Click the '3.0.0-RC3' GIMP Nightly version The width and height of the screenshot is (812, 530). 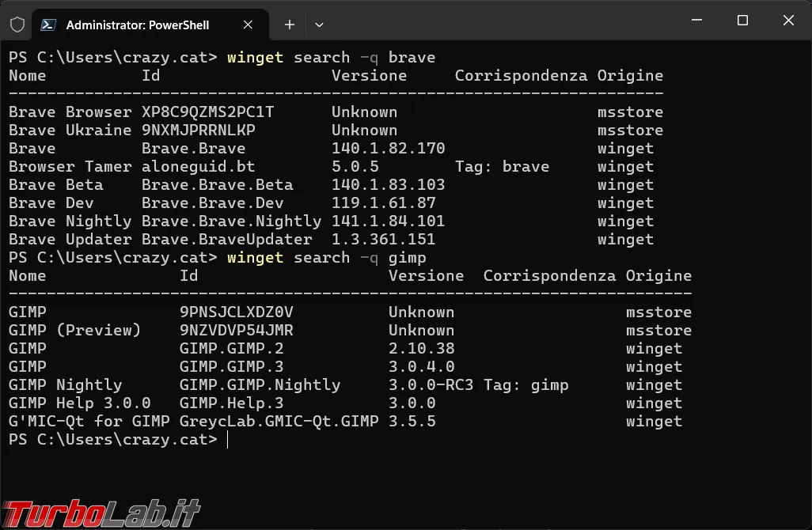[431, 385]
